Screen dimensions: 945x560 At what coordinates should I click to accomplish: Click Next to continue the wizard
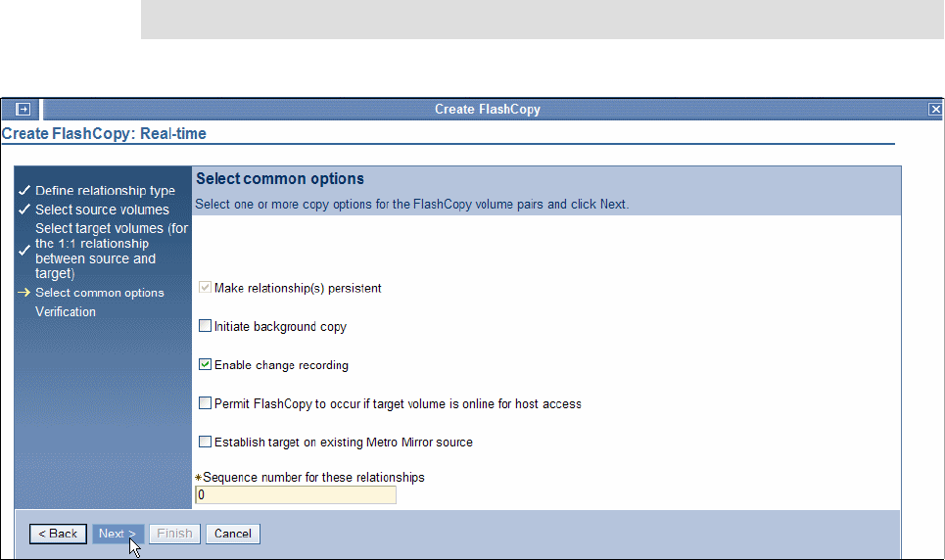click(x=118, y=534)
